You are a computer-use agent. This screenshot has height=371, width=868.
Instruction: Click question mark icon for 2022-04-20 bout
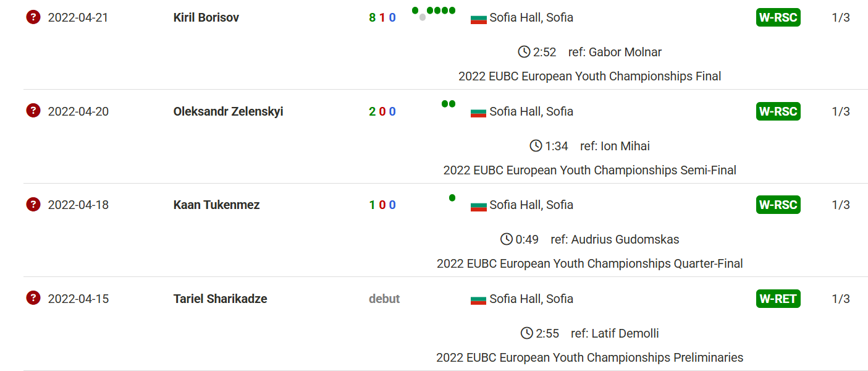point(33,111)
